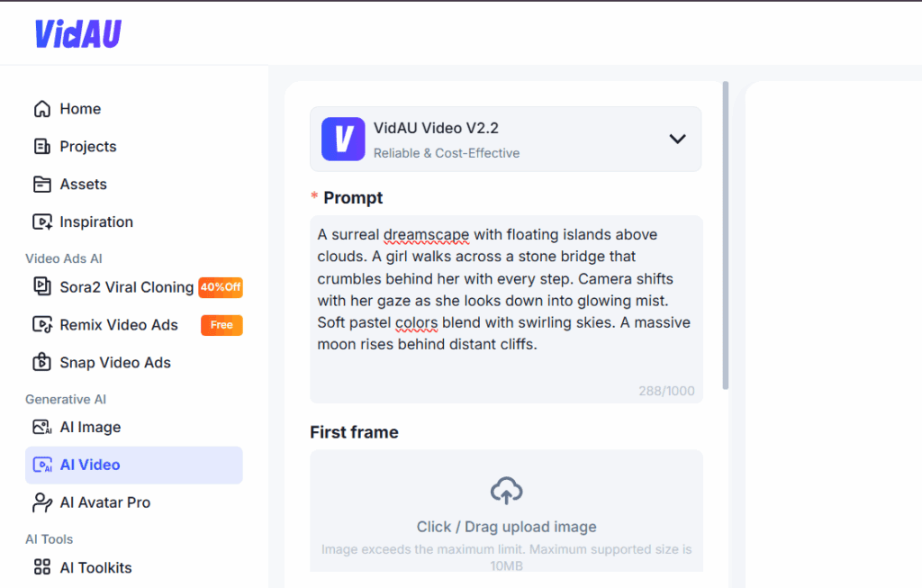Click the 40%Off badge
Image resolution: width=922 pixels, height=588 pixels.
click(x=221, y=287)
